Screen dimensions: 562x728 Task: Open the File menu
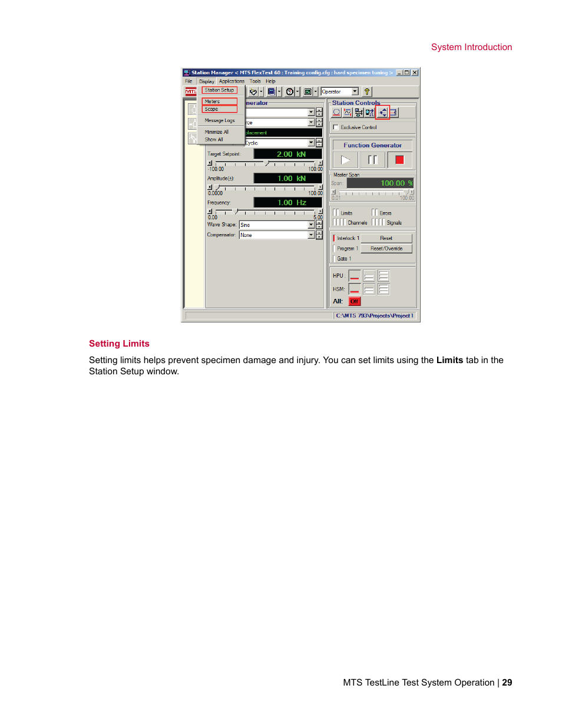189,81
